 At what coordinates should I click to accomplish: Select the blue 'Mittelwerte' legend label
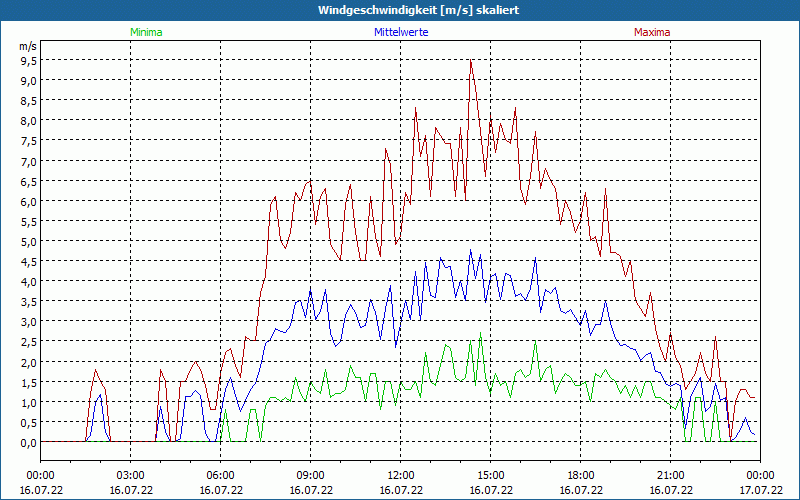point(401,32)
